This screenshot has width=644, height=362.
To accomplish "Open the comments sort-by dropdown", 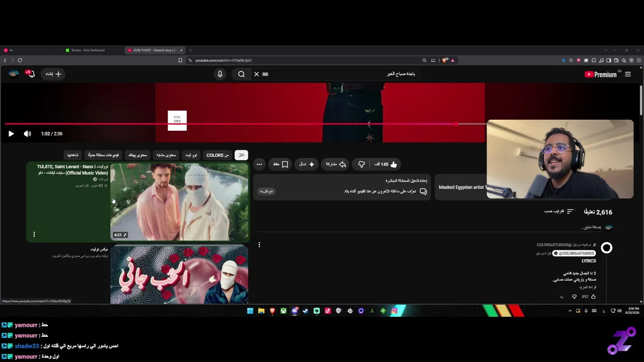I will [x=558, y=212].
